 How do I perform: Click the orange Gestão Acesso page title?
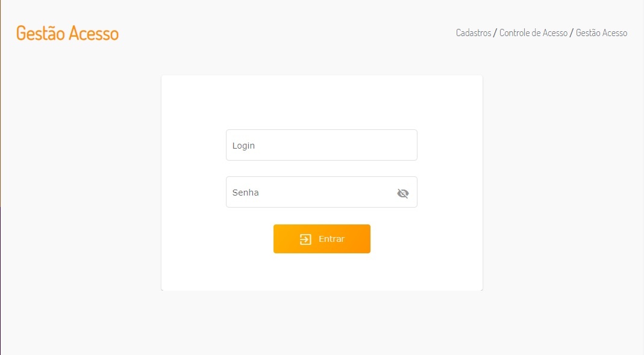pyautogui.click(x=67, y=33)
